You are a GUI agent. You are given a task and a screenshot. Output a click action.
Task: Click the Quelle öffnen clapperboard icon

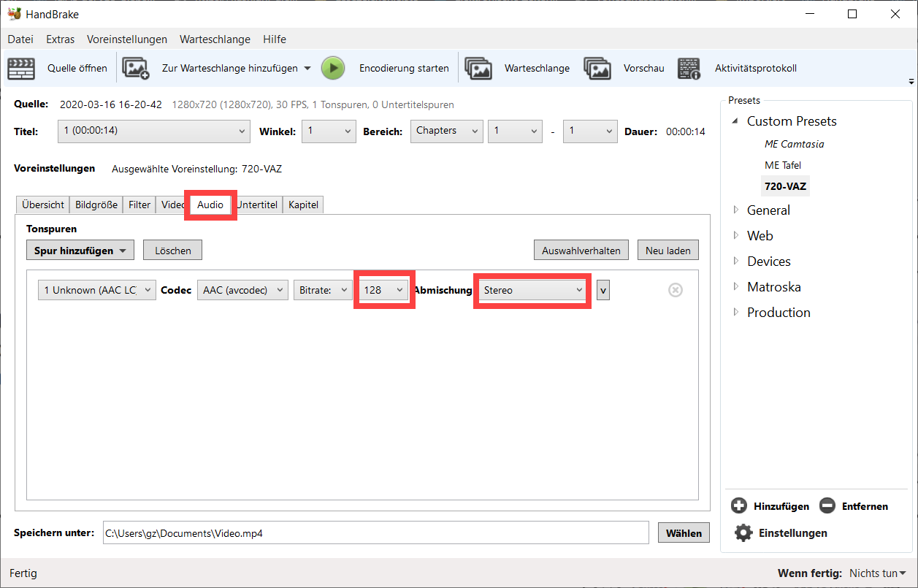21,68
